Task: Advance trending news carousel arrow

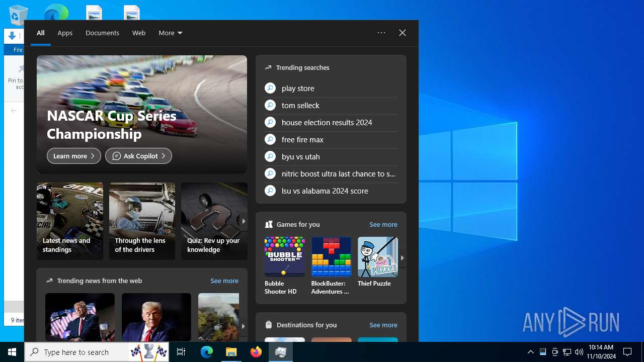Action: pyautogui.click(x=243, y=326)
